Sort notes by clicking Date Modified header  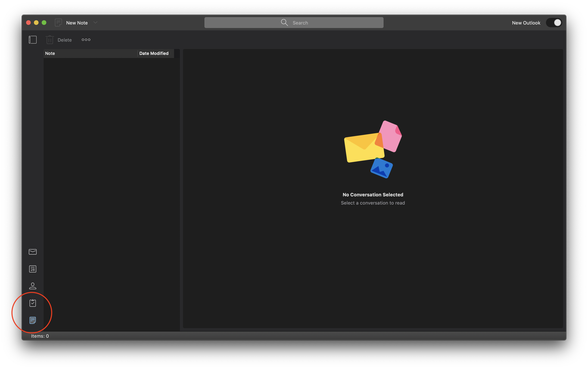click(x=154, y=53)
